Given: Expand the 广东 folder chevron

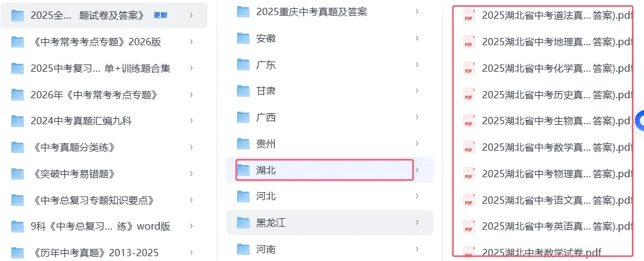Looking at the screenshot, I should pyautogui.click(x=417, y=64).
